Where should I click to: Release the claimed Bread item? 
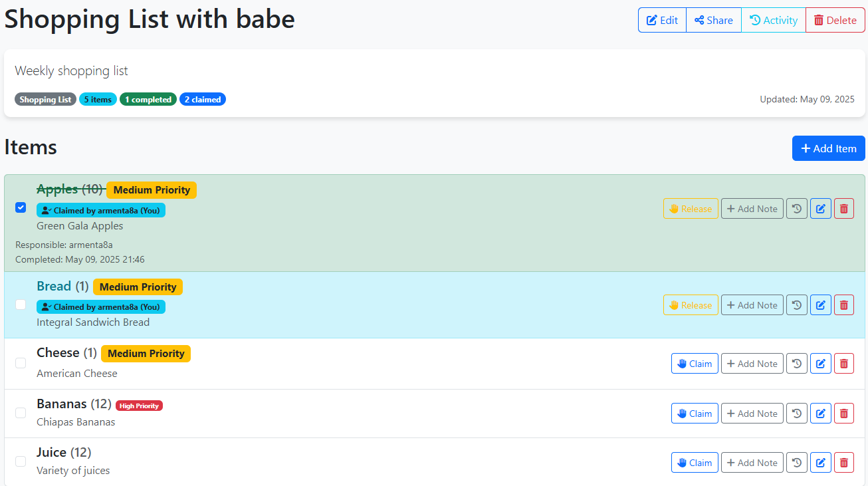click(691, 305)
